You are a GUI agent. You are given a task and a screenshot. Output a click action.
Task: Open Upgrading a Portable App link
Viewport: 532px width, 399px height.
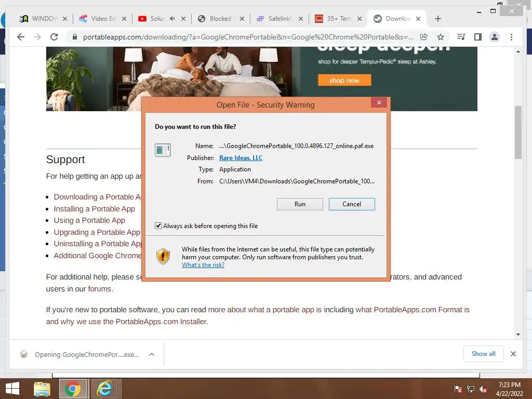coord(97,232)
